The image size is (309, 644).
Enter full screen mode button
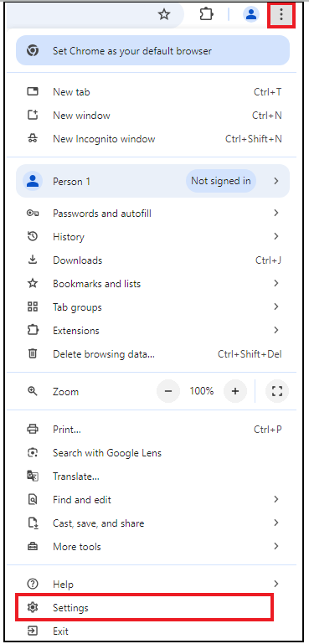click(x=277, y=391)
